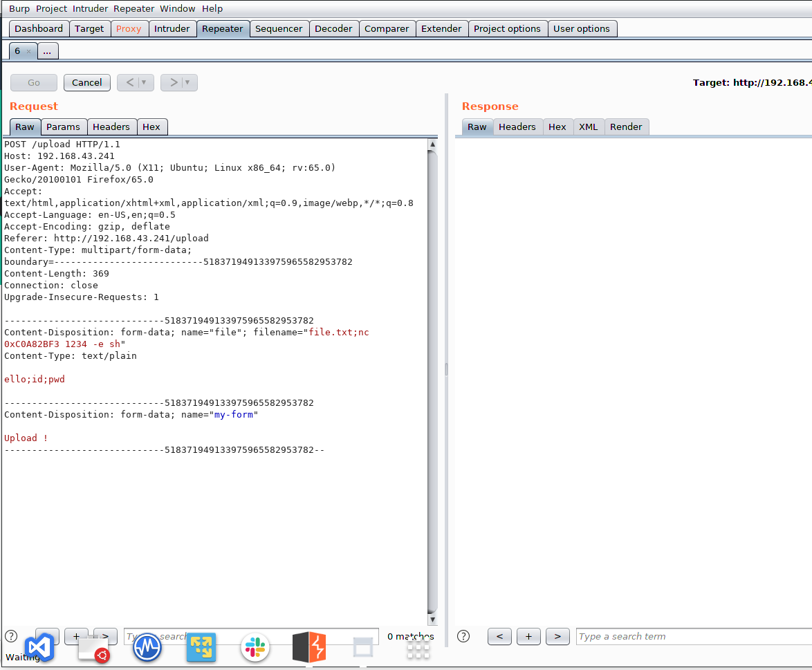Switch to the request Headers tab

[111, 127]
